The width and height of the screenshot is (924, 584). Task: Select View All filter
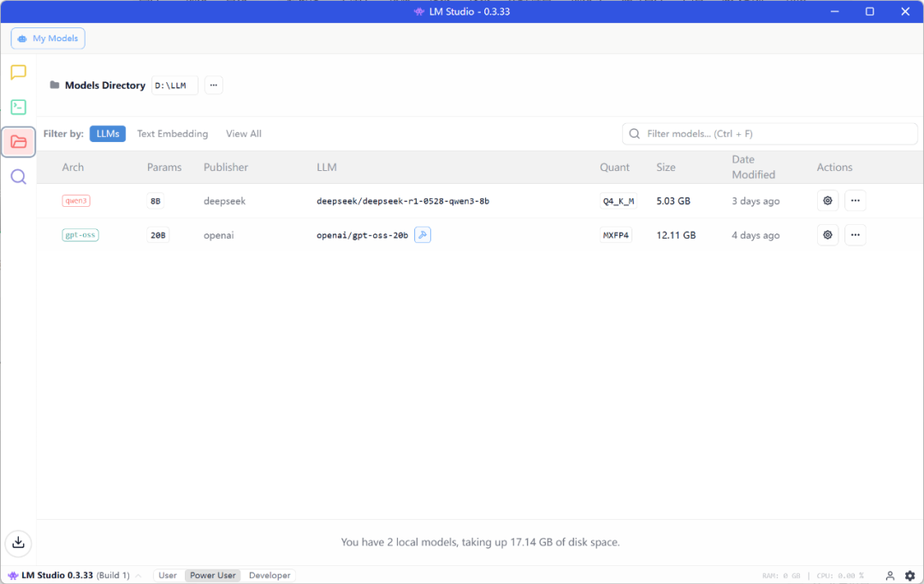[x=243, y=133]
